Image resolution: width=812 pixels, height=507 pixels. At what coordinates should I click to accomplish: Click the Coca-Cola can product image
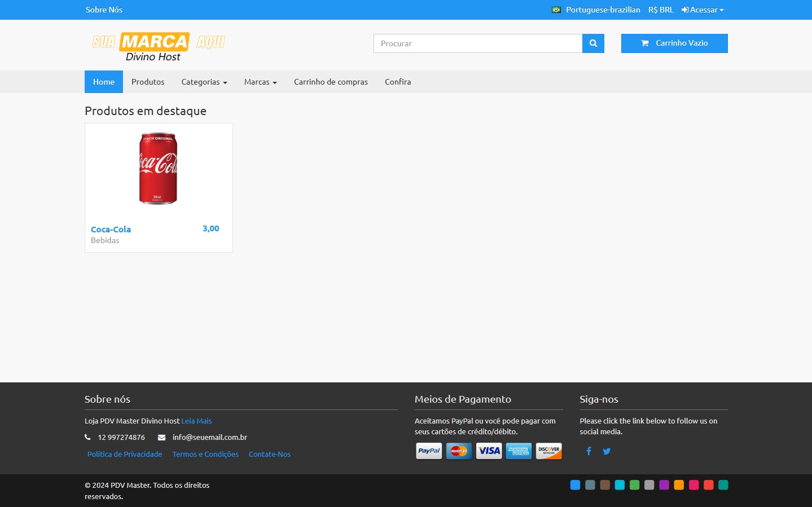click(x=159, y=169)
